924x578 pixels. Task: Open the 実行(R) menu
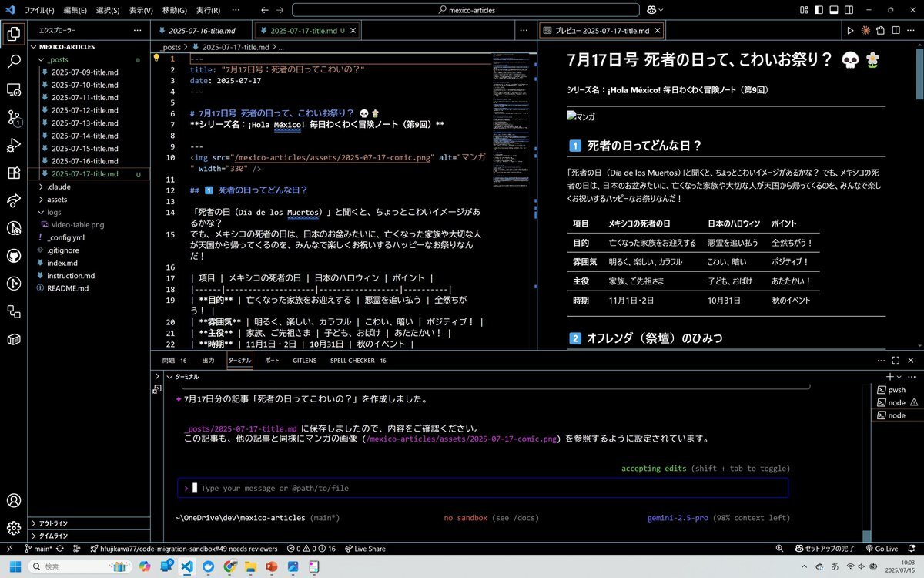point(208,11)
